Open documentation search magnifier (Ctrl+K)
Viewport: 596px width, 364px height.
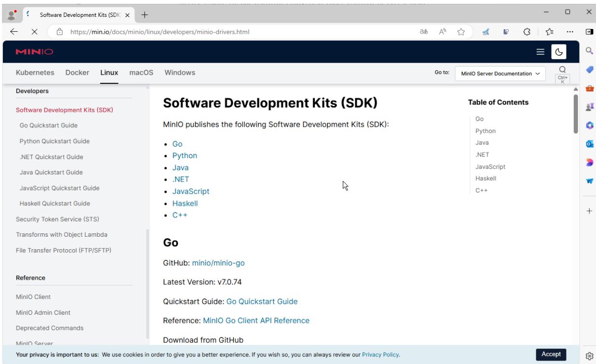(x=562, y=69)
